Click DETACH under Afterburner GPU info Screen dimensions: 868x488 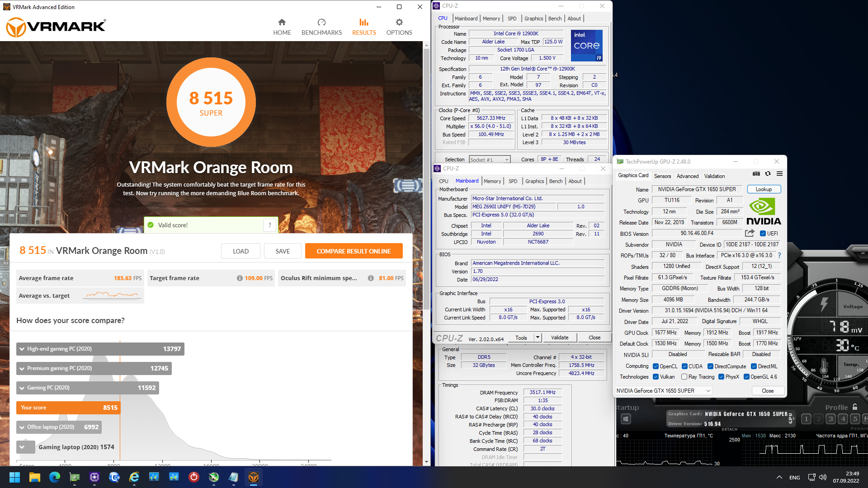tap(729, 429)
